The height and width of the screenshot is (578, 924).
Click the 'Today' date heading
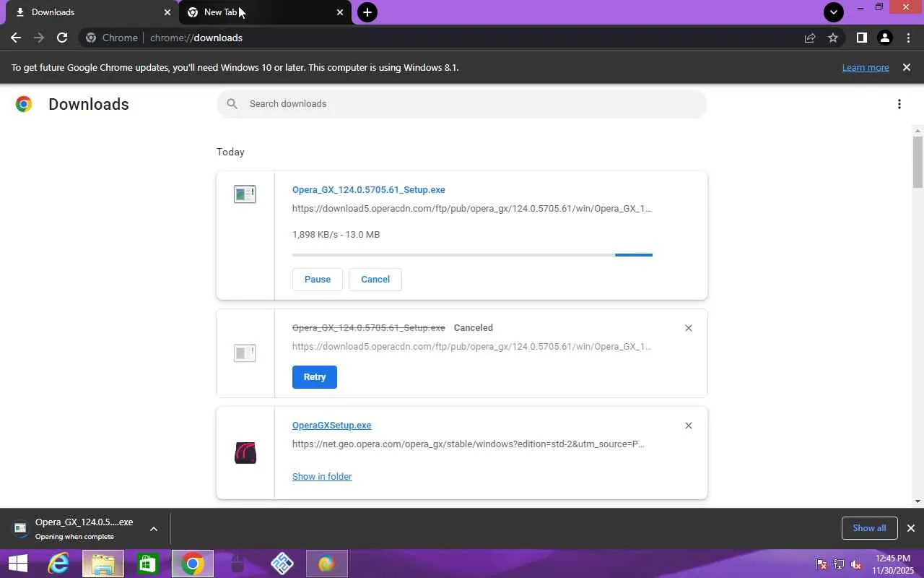(x=230, y=152)
